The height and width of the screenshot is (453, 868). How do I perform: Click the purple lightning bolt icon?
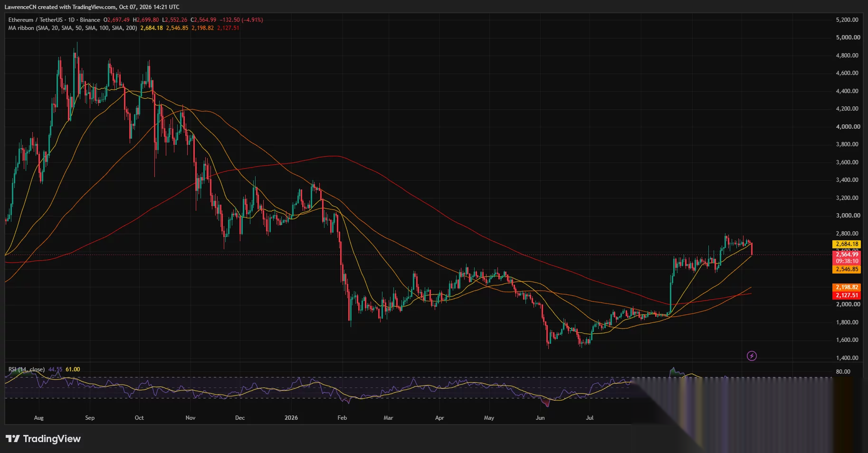(752, 356)
